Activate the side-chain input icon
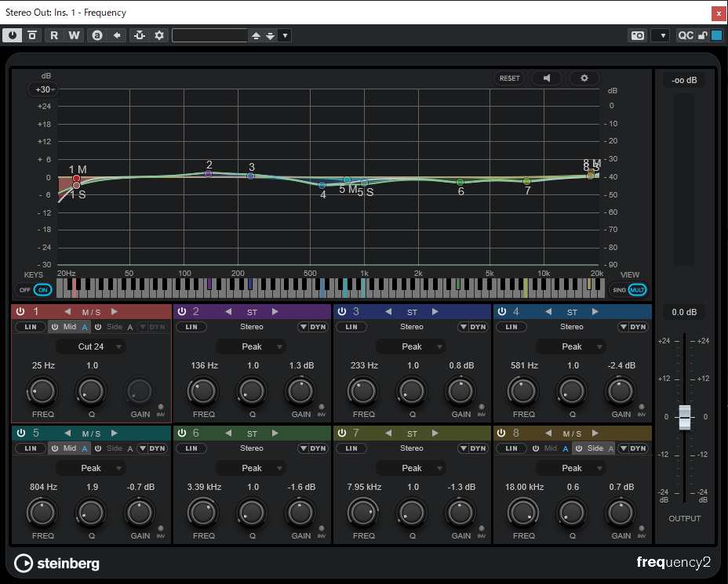This screenshot has width=728, height=584. point(140,35)
